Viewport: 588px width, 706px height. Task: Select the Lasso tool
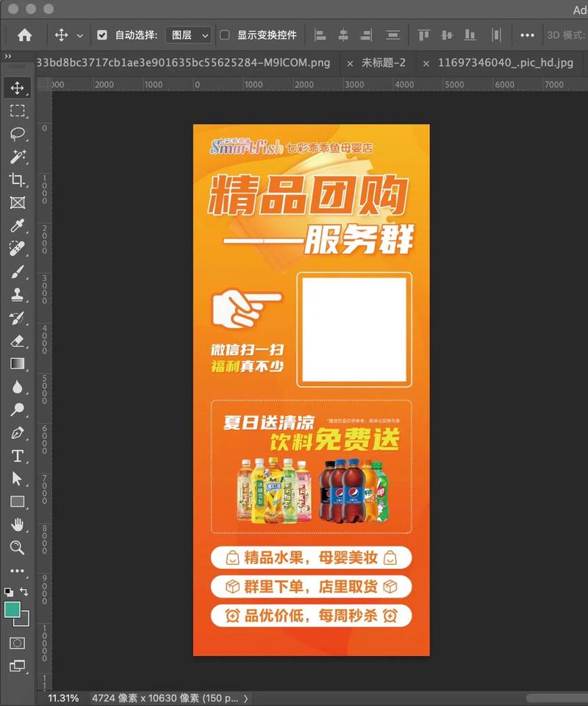[x=18, y=134]
